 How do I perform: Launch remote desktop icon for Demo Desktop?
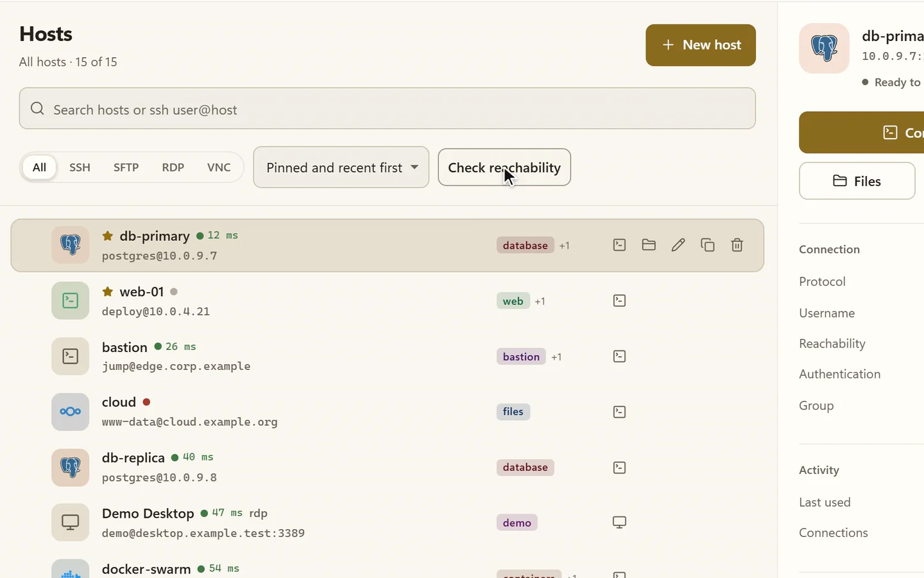[x=619, y=522]
